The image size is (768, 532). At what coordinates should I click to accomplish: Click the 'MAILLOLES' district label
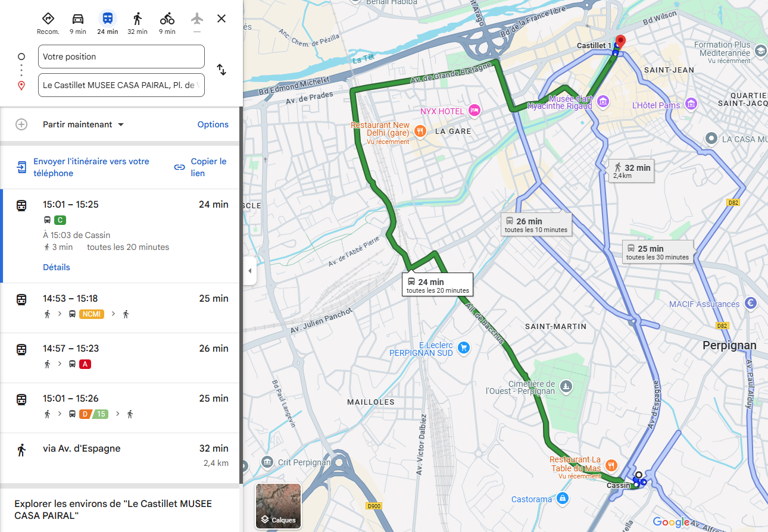[x=371, y=402]
